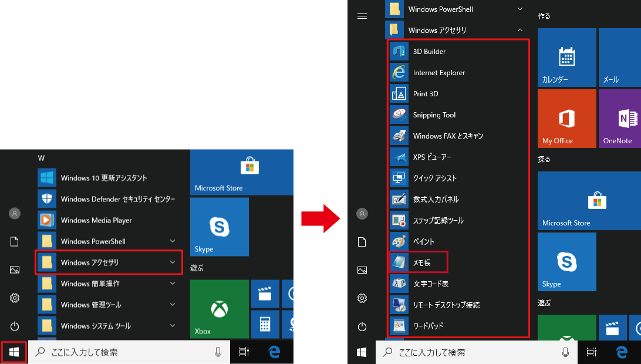Launch Edge from the right taskbar

(x=622, y=352)
